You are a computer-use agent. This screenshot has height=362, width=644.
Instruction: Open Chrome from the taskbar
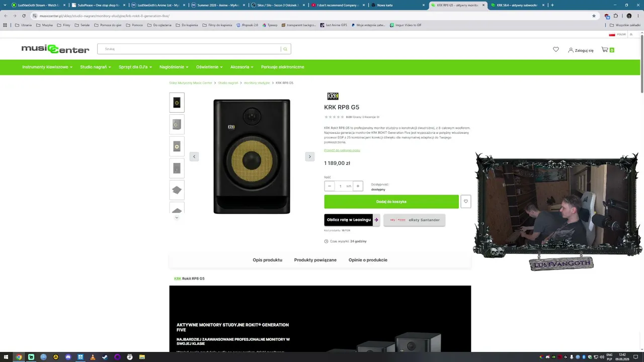pos(19,357)
